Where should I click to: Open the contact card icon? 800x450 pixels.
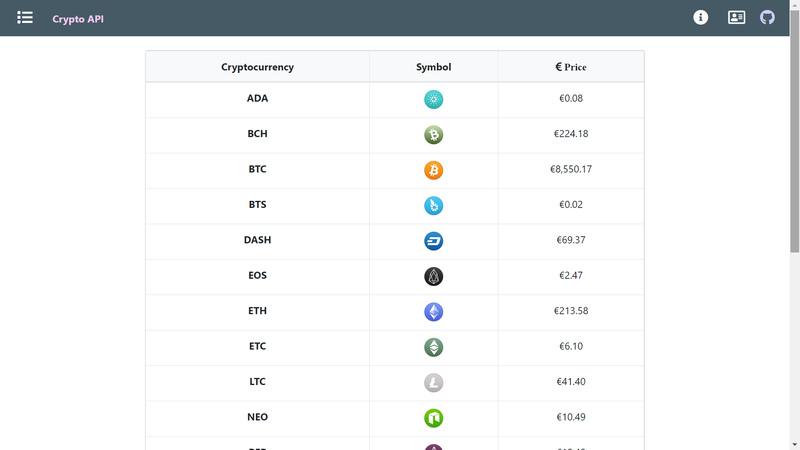pos(736,17)
